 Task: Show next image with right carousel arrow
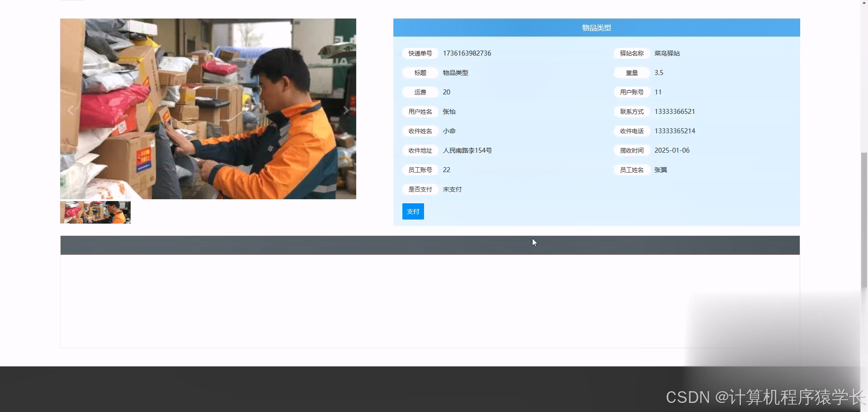tap(346, 110)
